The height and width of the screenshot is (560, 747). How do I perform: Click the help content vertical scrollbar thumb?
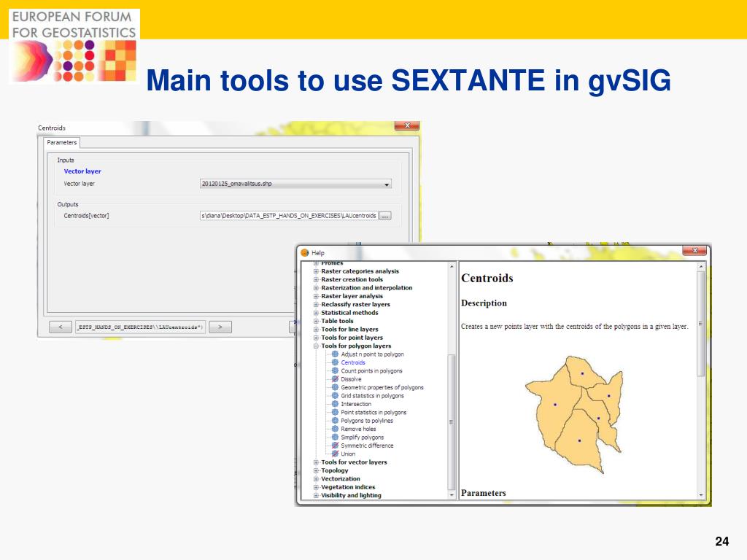pos(701,323)
